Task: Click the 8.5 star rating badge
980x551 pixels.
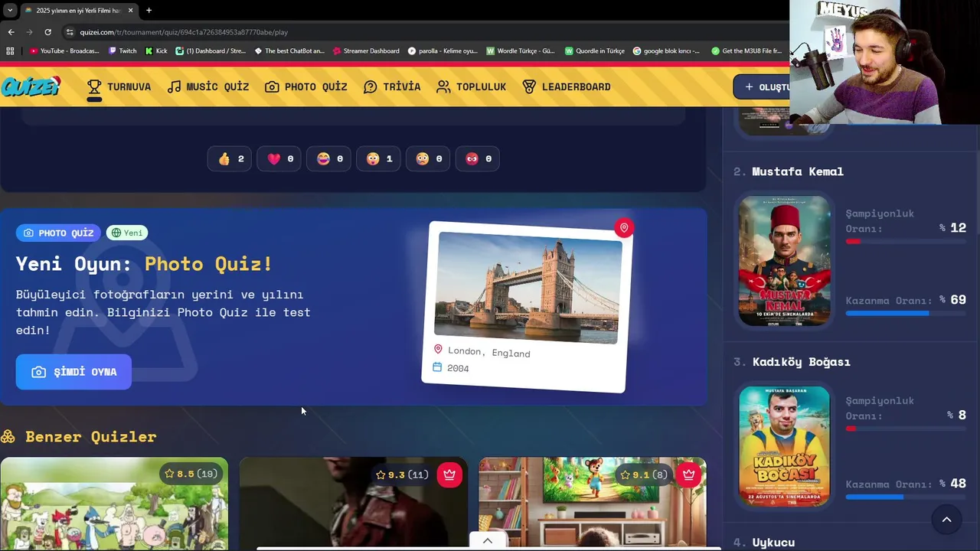Action: pyautogui.click(x=191, y=474)
